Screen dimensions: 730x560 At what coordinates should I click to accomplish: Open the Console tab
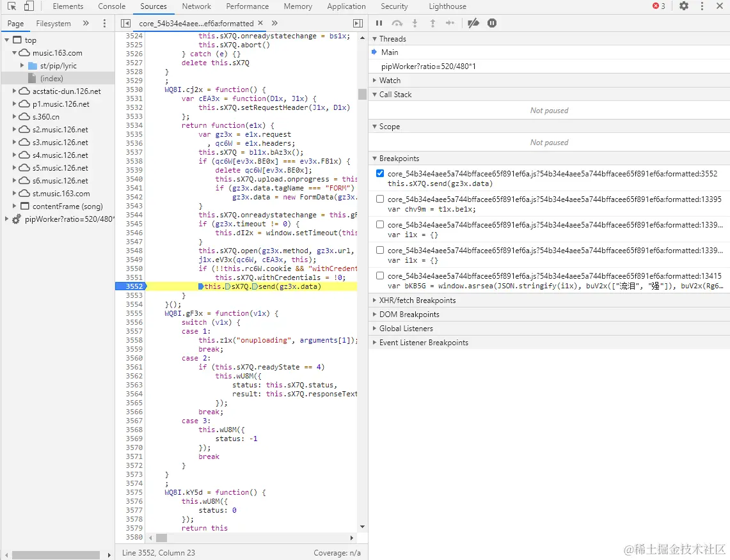coord(112,6)
